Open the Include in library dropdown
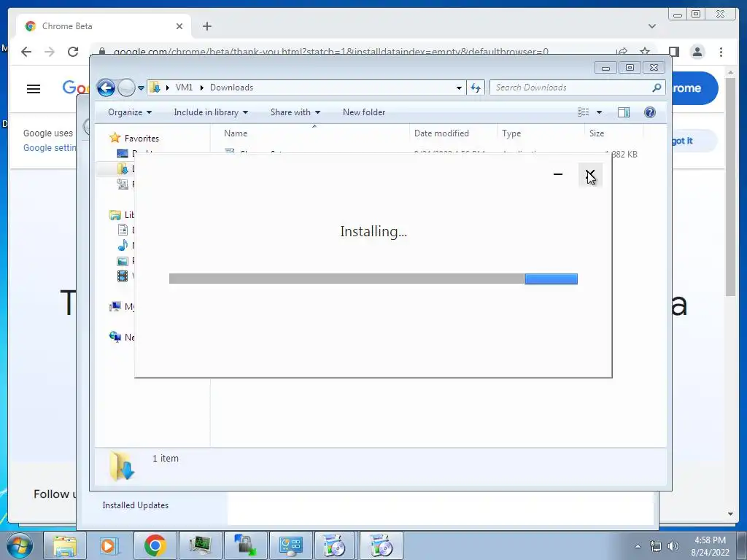Viewport: 747px width, 560px height. point(211,112)
